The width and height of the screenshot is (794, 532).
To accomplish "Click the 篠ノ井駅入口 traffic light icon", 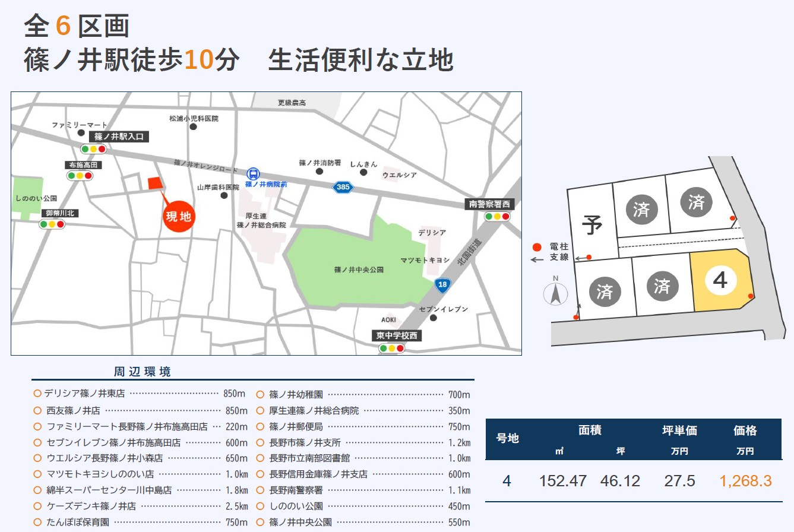I will [93, 149].
